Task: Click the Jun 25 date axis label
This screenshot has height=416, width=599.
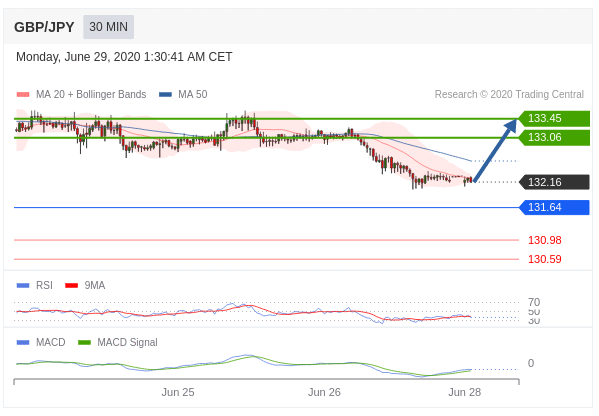Action: point(178,392)
